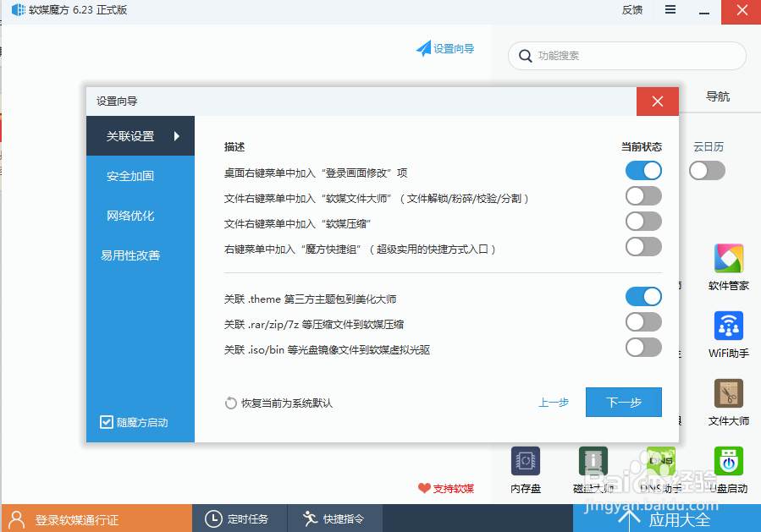
Task: Open WiFi助手 app icon
Action: pyautogui.click(x=729, y=326)
